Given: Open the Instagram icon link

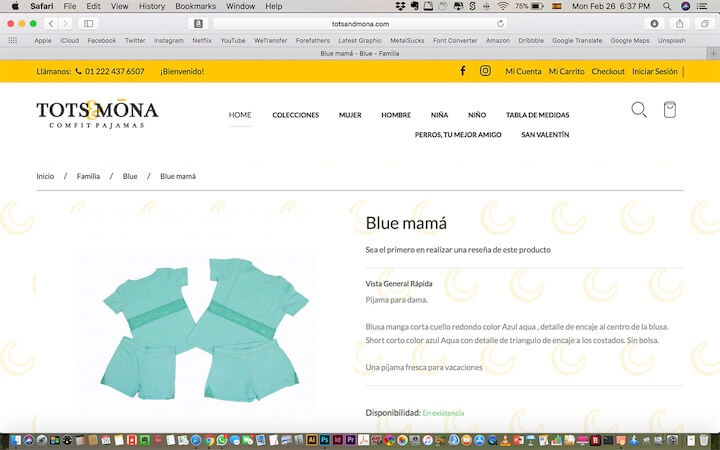Looking at the screenshot, I should (x=485, y=71).
